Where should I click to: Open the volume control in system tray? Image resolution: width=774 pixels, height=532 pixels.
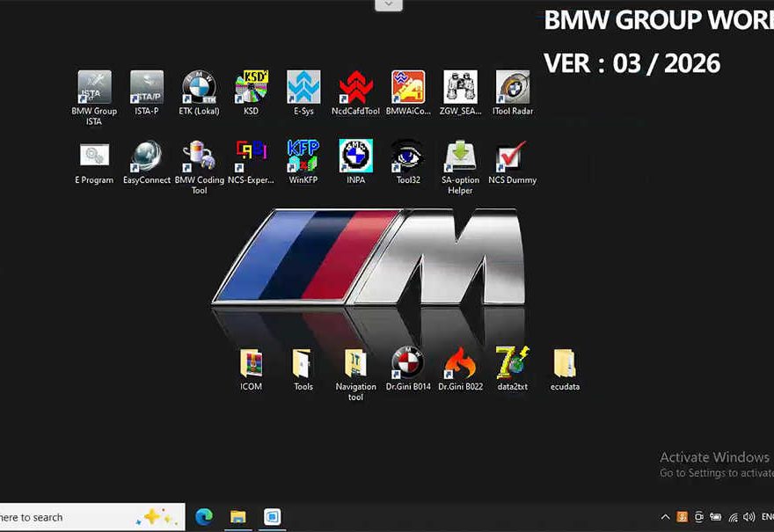point(749,517)
